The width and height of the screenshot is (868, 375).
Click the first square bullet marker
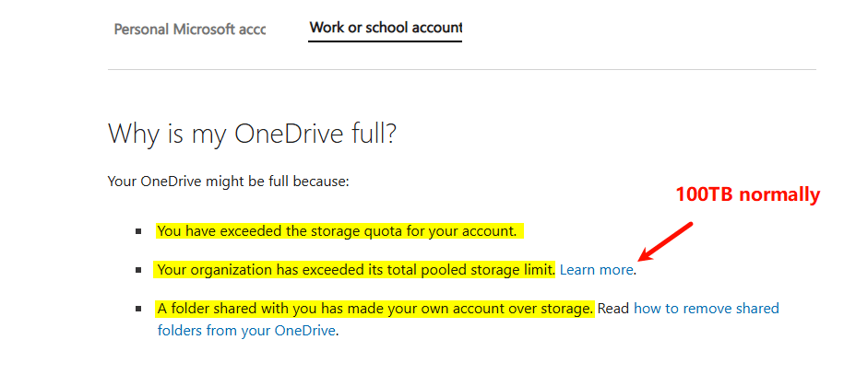click(138, 232)
